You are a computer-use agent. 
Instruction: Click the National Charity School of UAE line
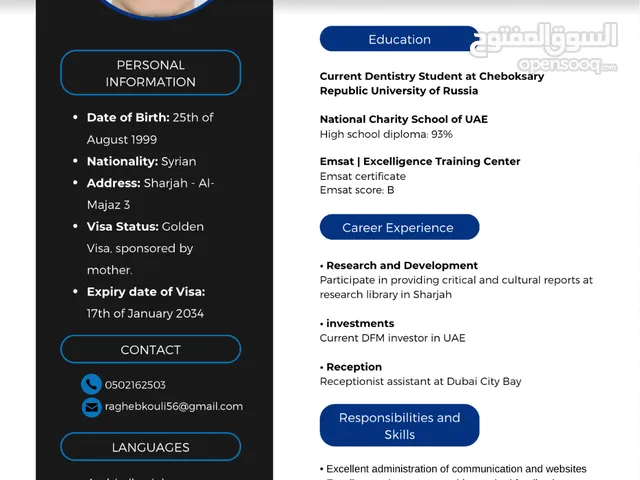(x=403, y=119)
